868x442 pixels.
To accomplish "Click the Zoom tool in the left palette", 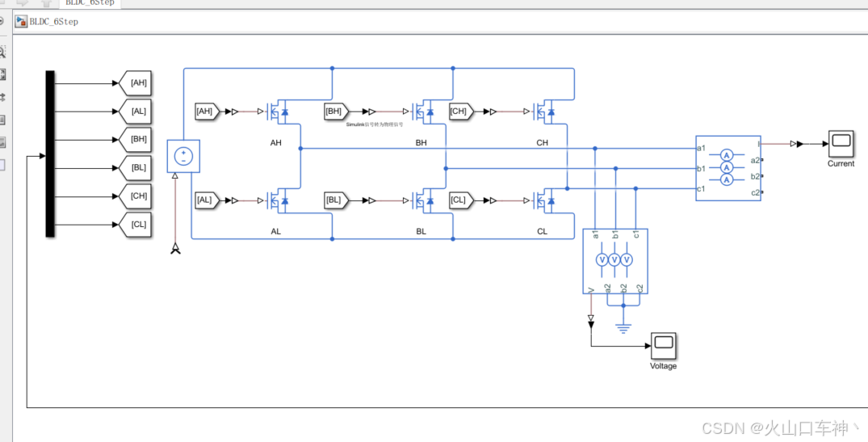I will pos(2,53).
